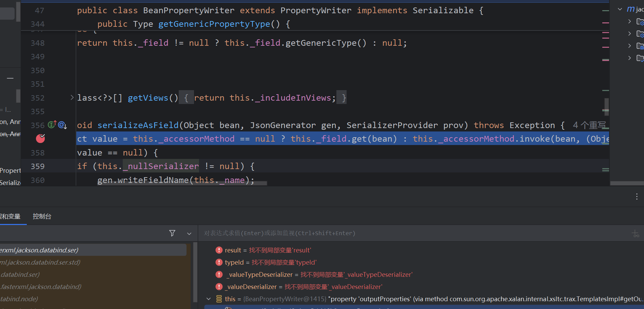The height and width of the screenshot is (309, 644).
Task: Expand the chart folder node in Maven tree
Action: click(x=629, y=46)
